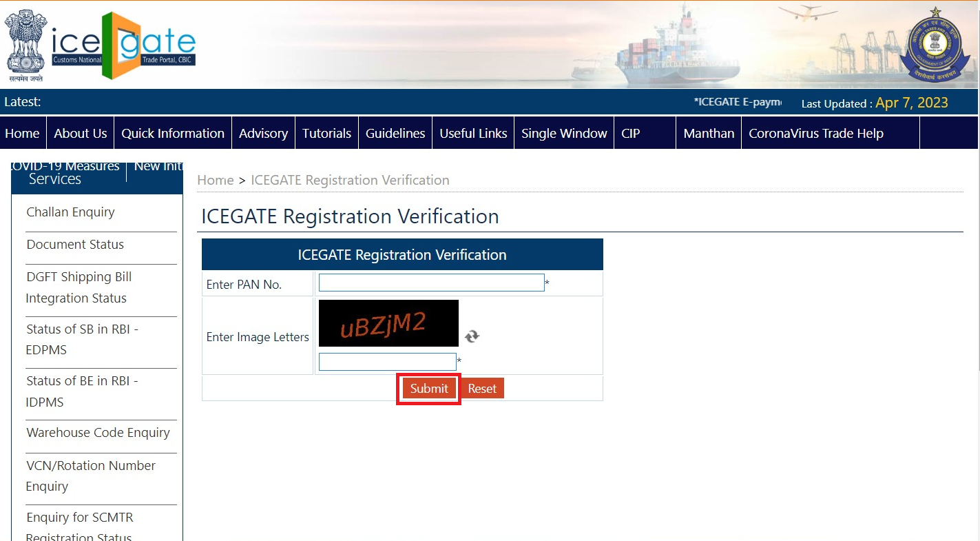
Task: Click Home in the breadcrumb
Action: pos(215,181)
